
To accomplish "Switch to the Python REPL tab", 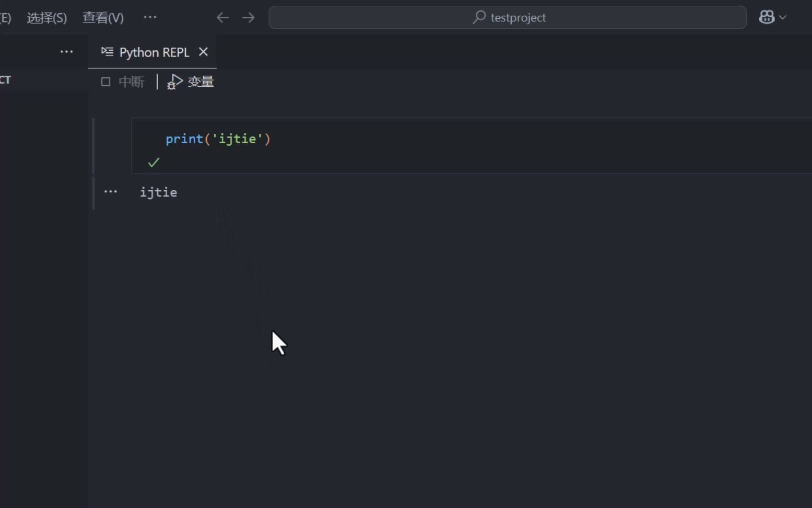I will coord(154,52).
